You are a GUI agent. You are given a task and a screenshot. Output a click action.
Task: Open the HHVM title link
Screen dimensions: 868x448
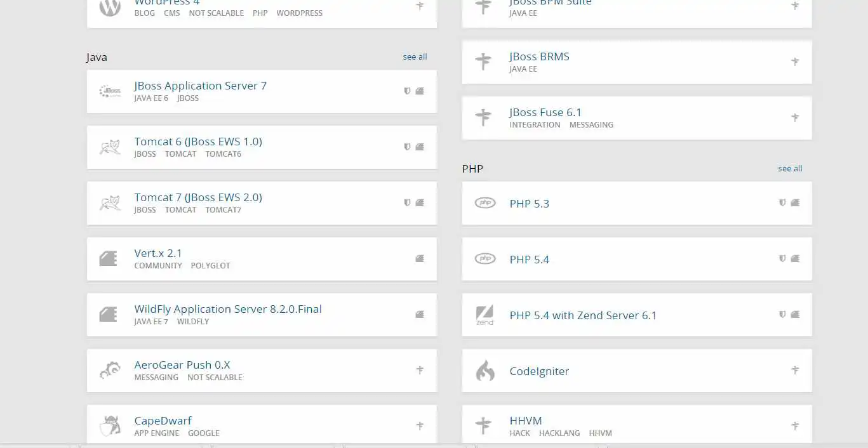pyautogui.click(x=526, y=421)
